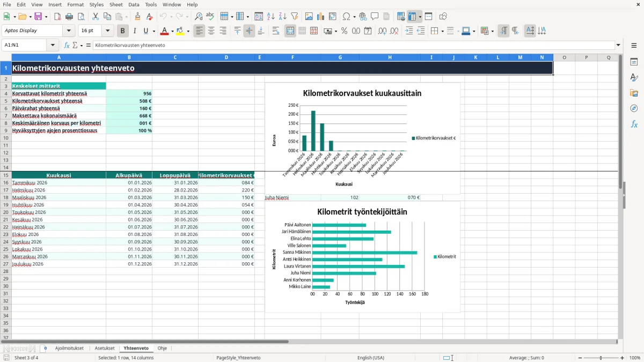Click the Print icon

(x=69, y=17)
